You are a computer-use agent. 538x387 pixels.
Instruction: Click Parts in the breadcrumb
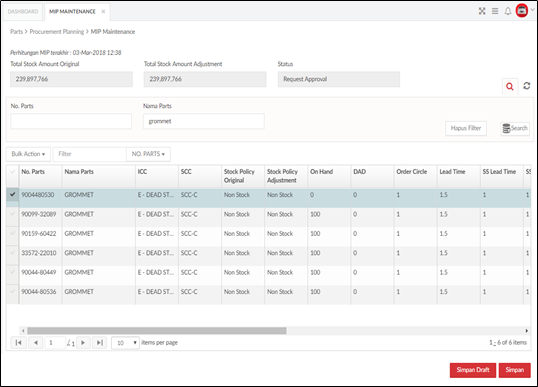pyautogui.click(x=16, y=32)
